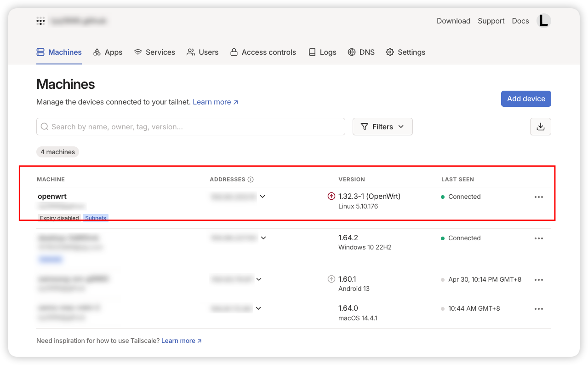
Task: Follow Learn more link under Machines heading
Action: click(x=215, y=102)
